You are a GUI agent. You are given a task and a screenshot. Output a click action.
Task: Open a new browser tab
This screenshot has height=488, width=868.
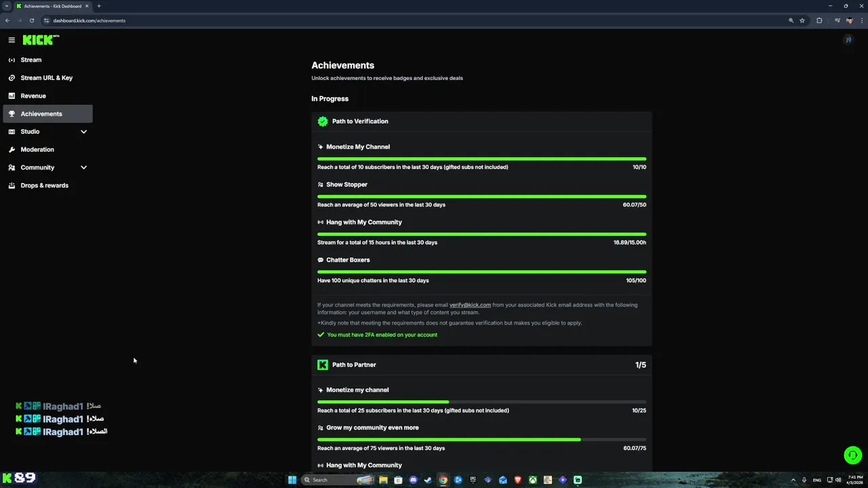tap(98, 6)
